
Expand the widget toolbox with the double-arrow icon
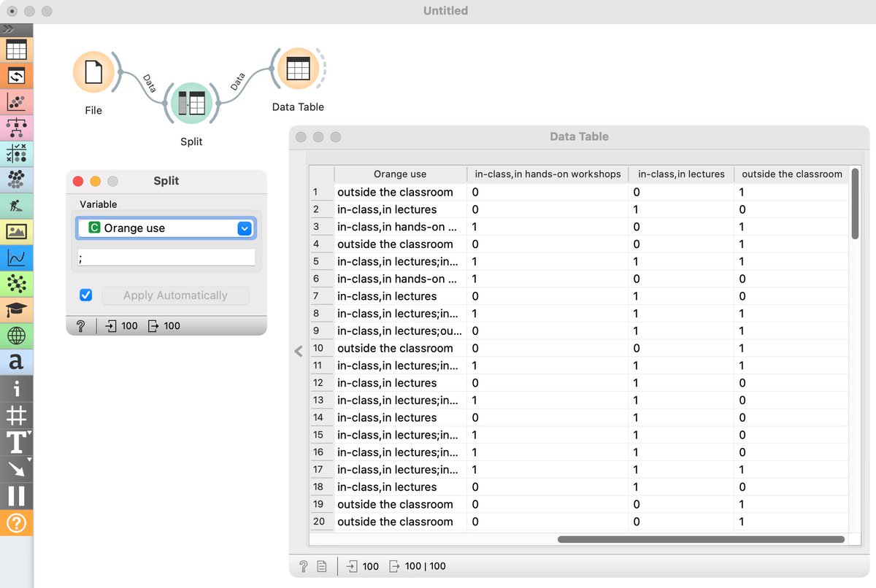click(9, 30)
